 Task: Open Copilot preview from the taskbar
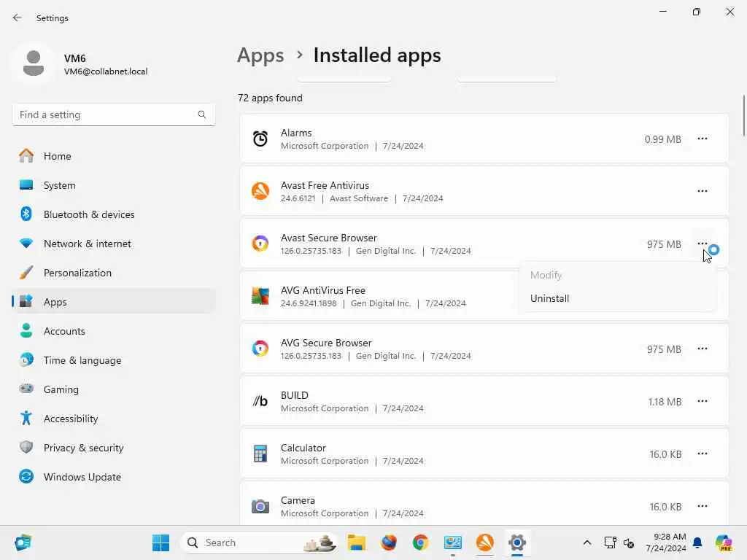(x=724, y=542)
